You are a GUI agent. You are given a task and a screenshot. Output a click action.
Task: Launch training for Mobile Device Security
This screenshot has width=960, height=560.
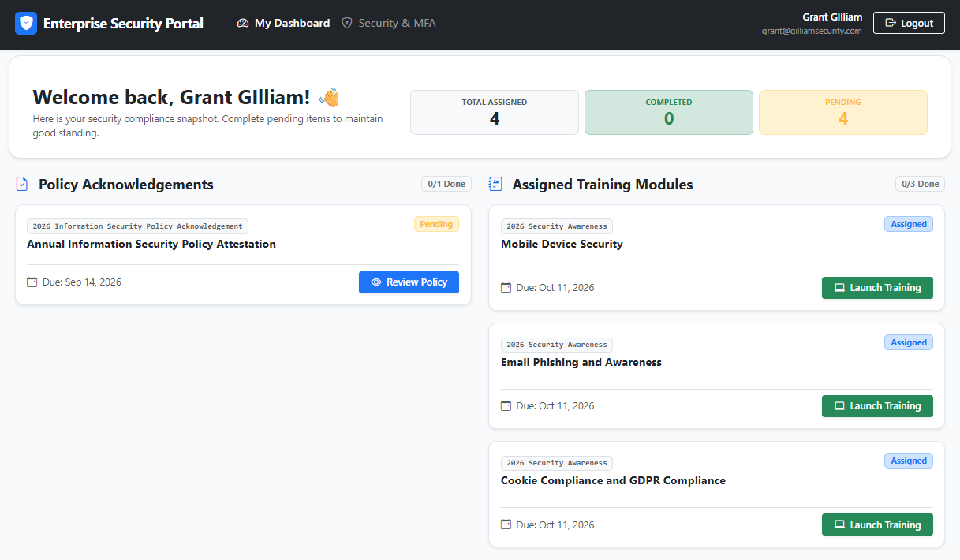(x=877, y=288)
